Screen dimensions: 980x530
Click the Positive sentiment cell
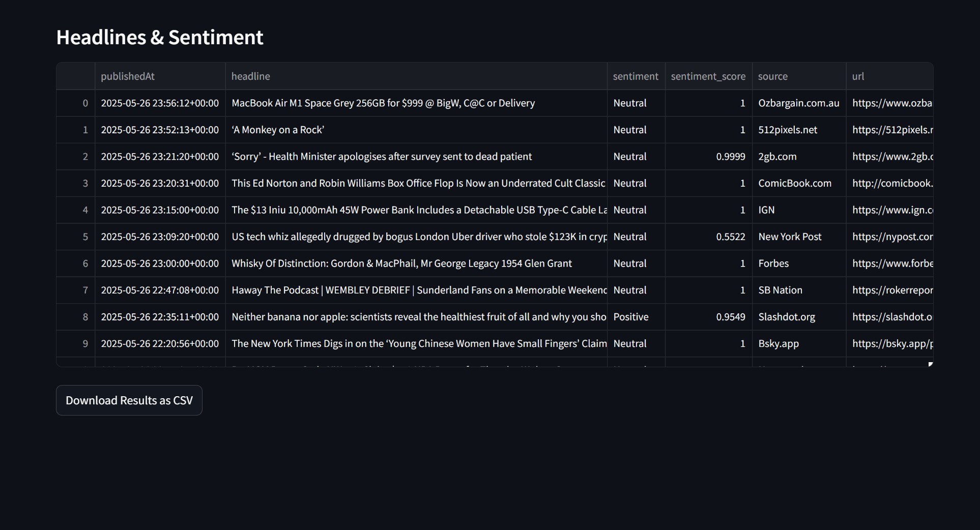tap(636, 317)
